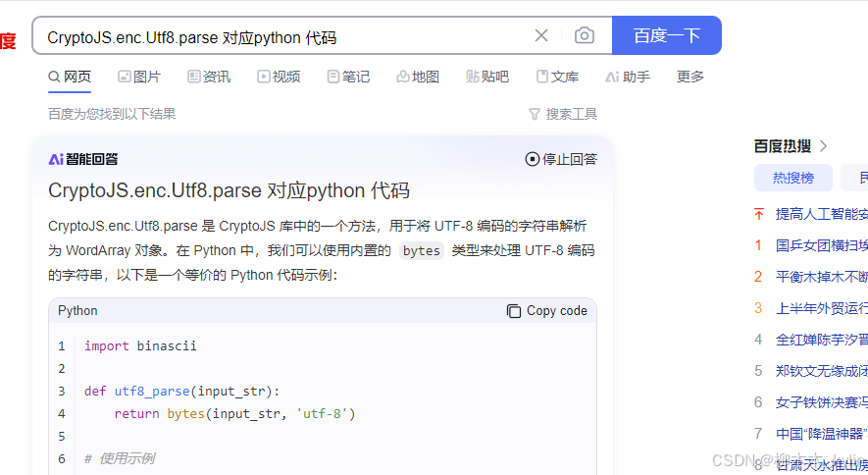The width and height of the screenshot is (868, 475).
Task: Open hot search item 国乒女团横扫
Action: pos(822,245)
